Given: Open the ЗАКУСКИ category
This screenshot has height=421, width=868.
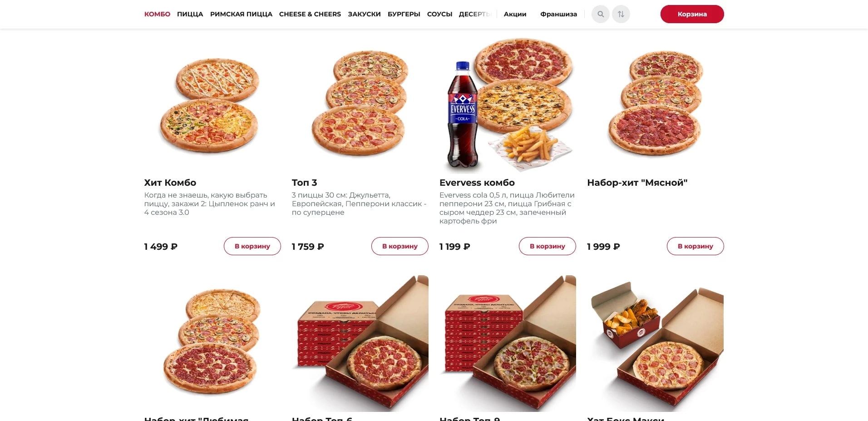Looking at the screenshot, I should (x=364, y=14).
